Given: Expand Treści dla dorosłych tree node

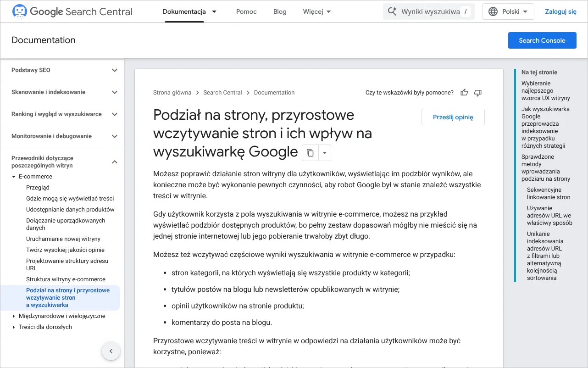Looking at the screenshot, I should 14,327.
